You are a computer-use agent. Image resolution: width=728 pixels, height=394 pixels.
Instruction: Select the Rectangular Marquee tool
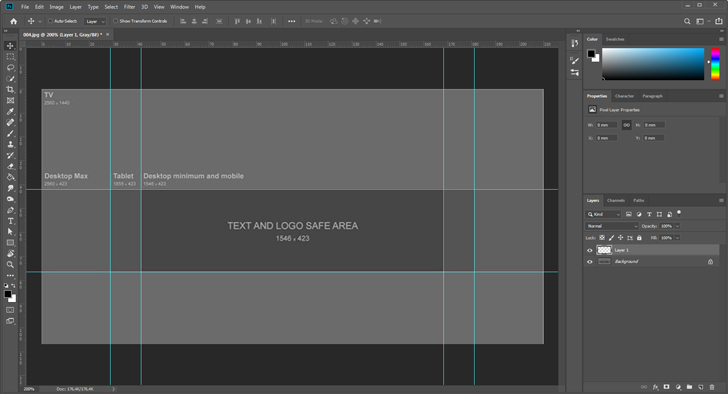click(x=10, y=57)
